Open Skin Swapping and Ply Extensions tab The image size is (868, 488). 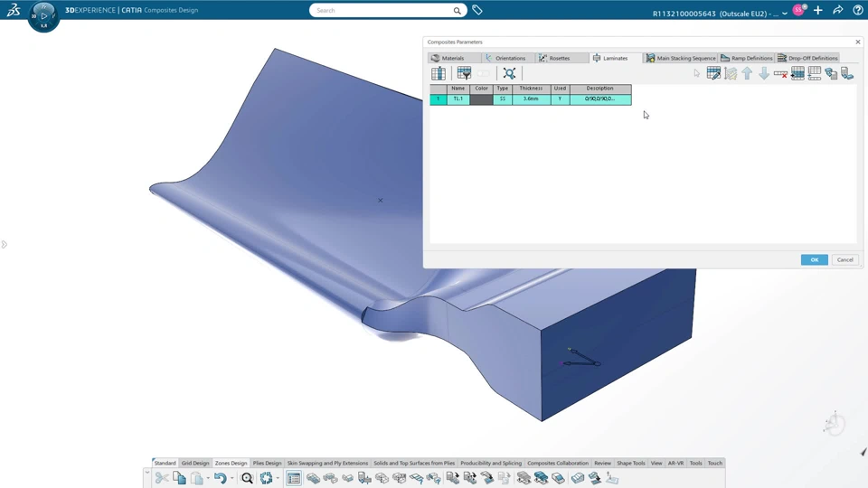[x=327, y=463]
